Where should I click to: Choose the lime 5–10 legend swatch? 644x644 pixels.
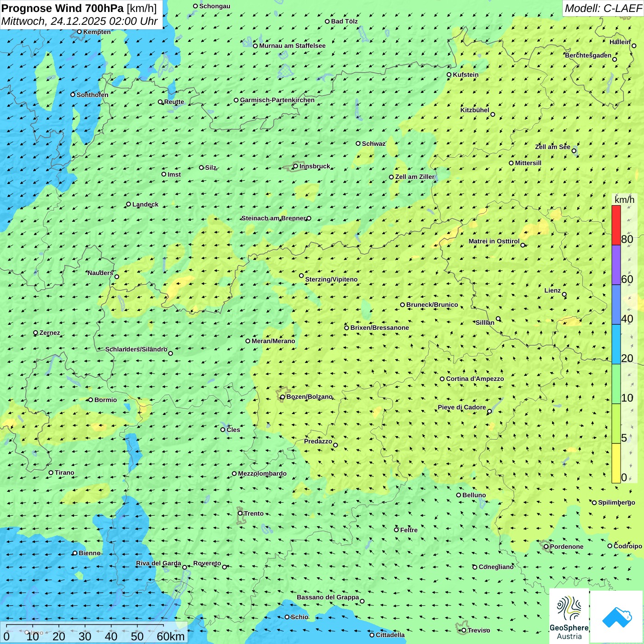click(x=616, y=424)
